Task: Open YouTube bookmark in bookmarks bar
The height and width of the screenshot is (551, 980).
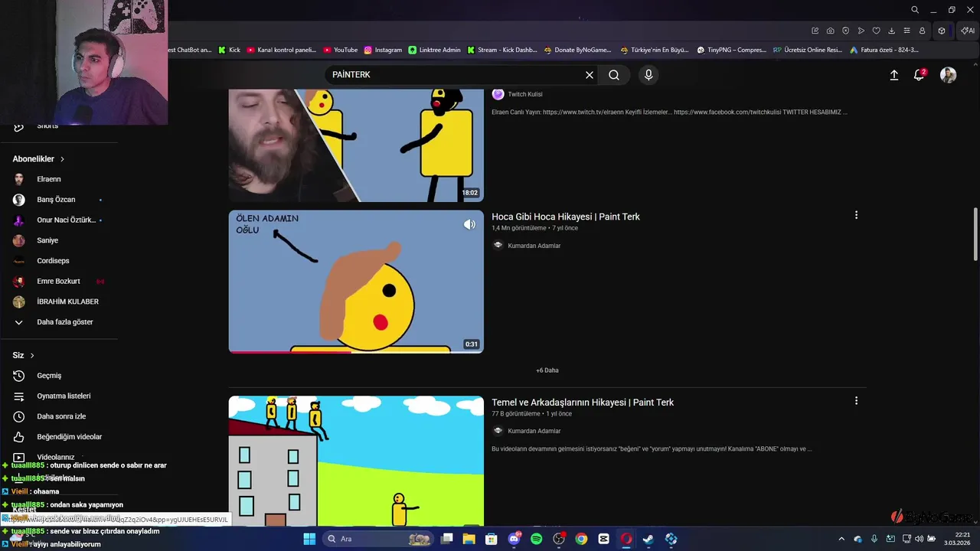Action: (340, 50)
